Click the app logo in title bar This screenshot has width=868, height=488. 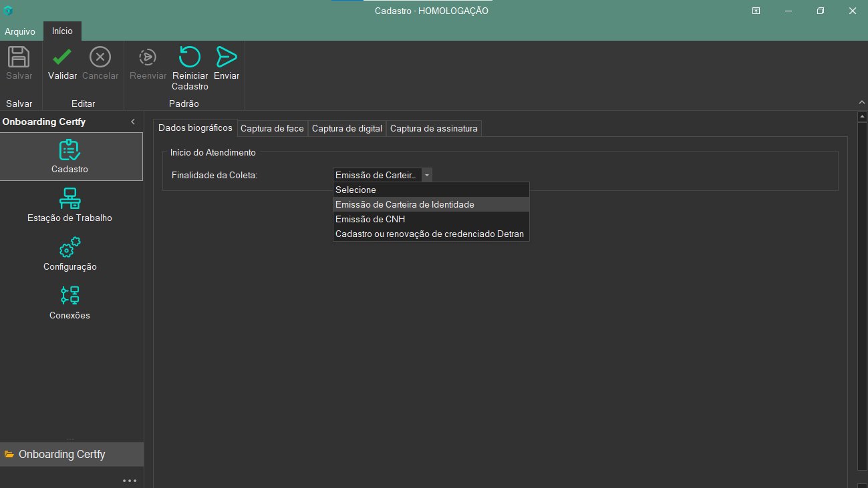[8, 11]
